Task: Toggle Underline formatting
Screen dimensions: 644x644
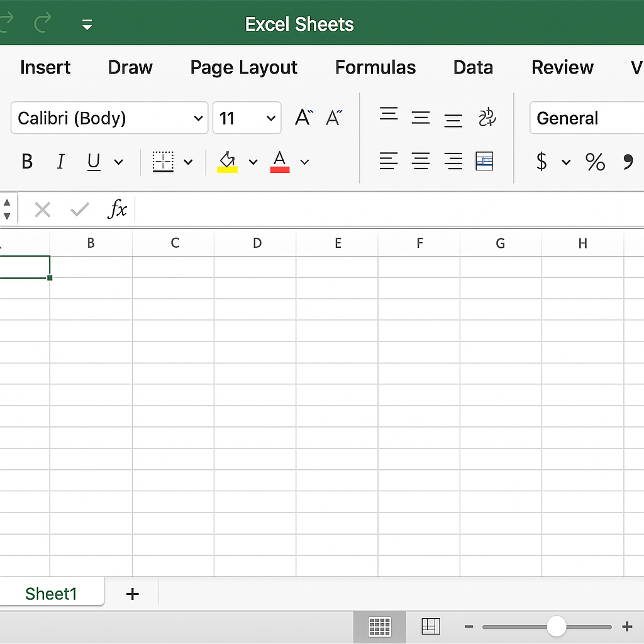Action: tap(94, 162)
